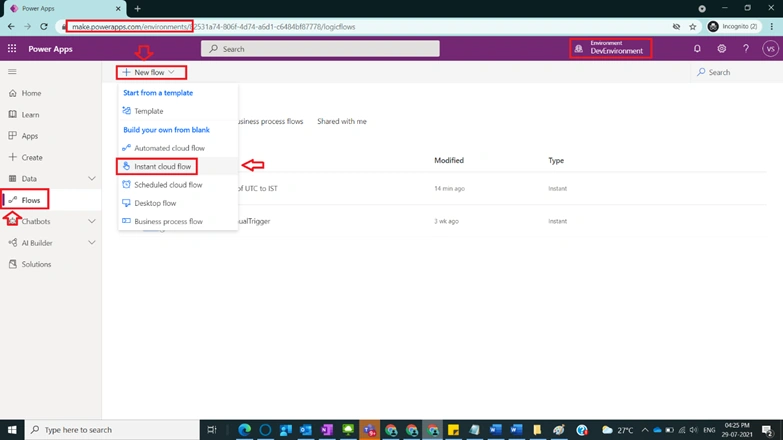Open the Windows notification center icon
The width and height of the screenshot is (783, 440).
[x=768, y=430]
